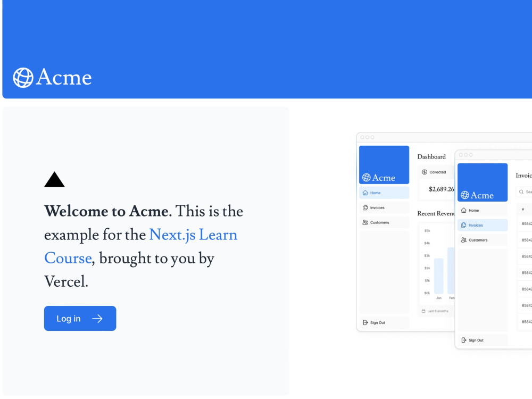Screen dimensions: 532x399
Task: Click the customers icon in Invoices mockup sidebar
Action: pos(464,240)
